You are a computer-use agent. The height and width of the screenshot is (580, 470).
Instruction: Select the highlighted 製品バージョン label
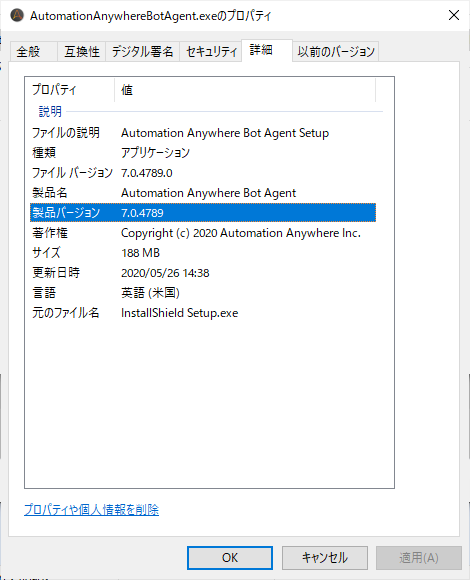(x=66, y=213)
